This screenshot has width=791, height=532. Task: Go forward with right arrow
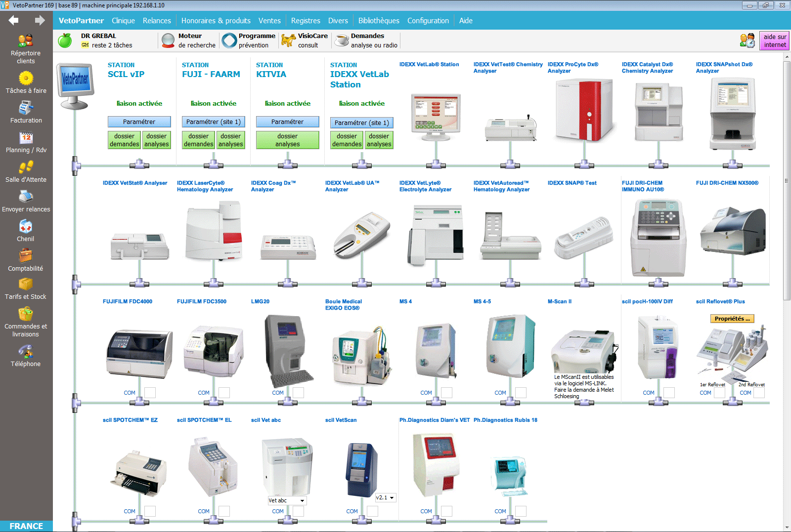40,20
